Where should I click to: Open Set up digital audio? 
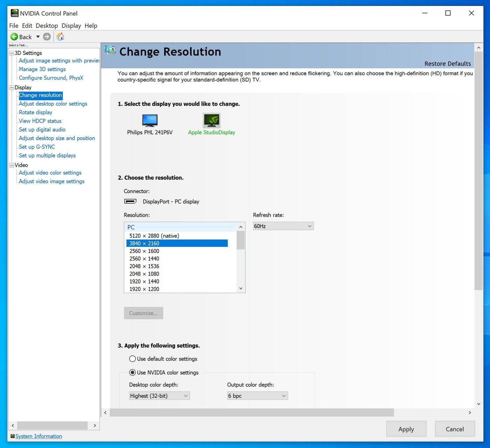coord(42,130)
